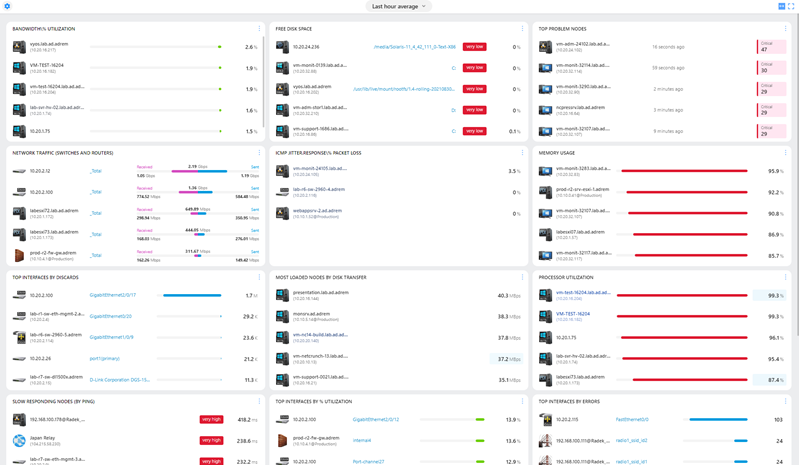The height and width of the screenshot is (465, 799).
Task: Open GigabitEthernet2/0/12 interface link
Action: 376,420
